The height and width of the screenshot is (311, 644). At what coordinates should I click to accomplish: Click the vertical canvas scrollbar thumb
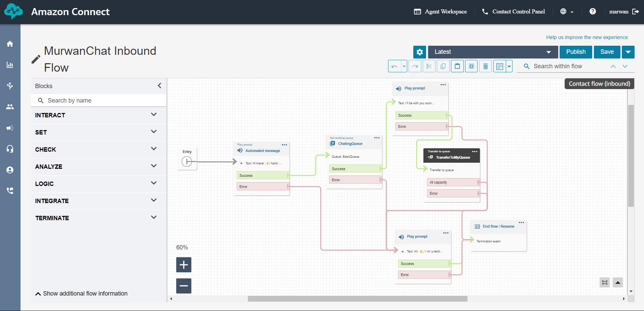point(631,156)
